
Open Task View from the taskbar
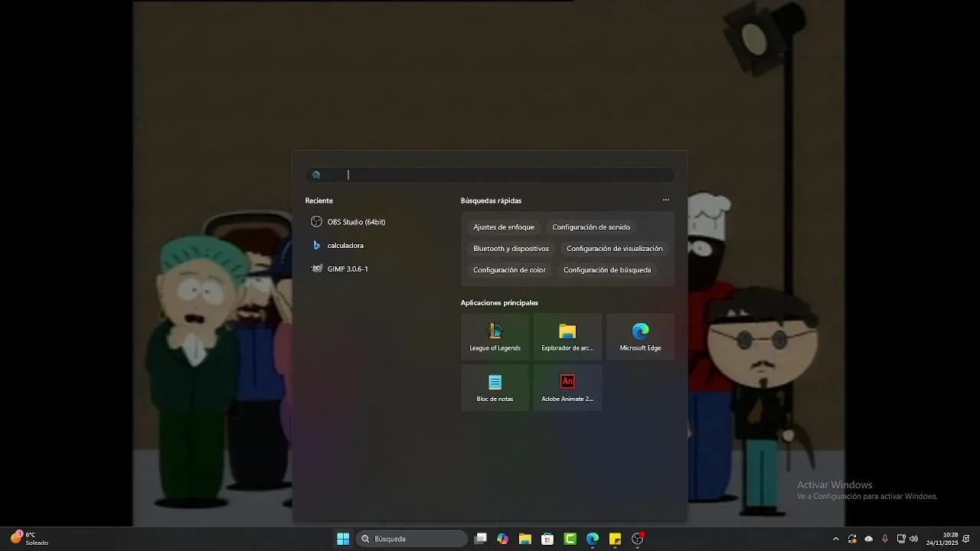(x=480, y=539)
